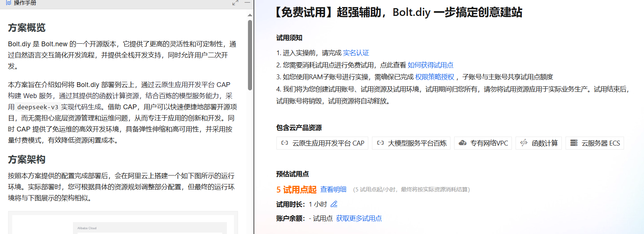
Task: Open the 如何获得试用点 link
Action: tap(430, 65)
